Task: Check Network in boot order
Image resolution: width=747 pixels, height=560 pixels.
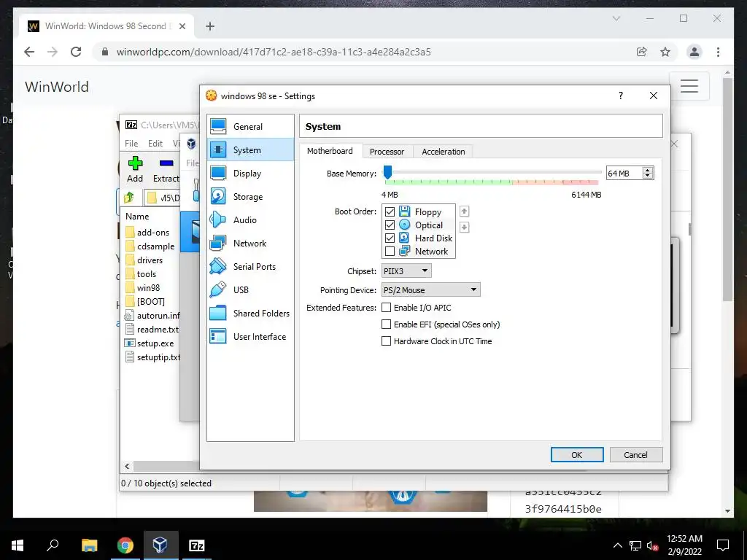Action: point(390,251)
